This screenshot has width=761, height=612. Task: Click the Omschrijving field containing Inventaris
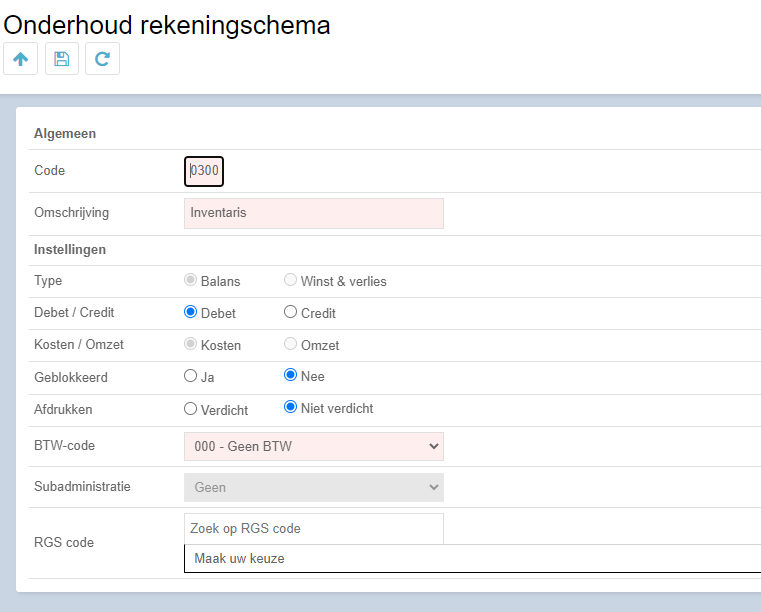(314, 214)
